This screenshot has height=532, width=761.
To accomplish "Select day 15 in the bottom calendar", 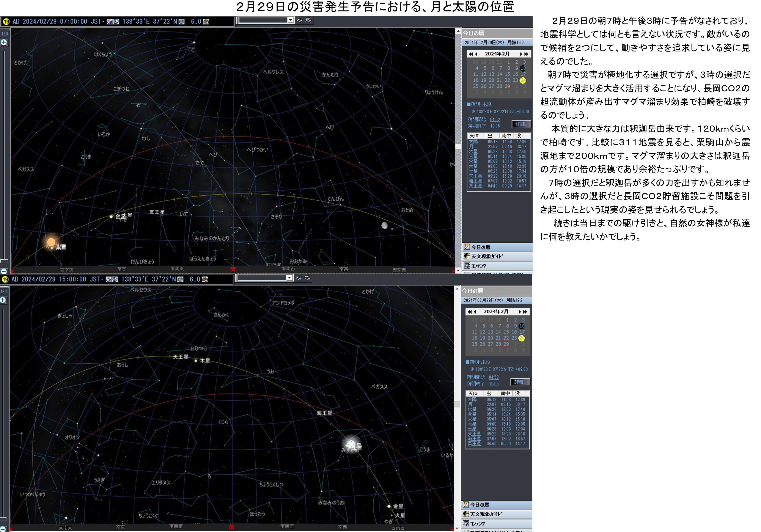I will tap(506, 332).
